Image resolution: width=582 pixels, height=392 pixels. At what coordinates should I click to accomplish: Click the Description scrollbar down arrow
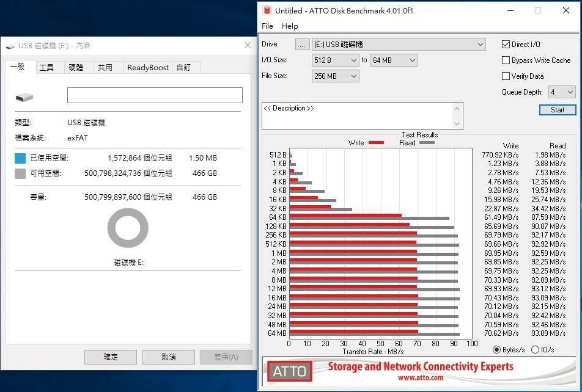click(x=457, y=124)
